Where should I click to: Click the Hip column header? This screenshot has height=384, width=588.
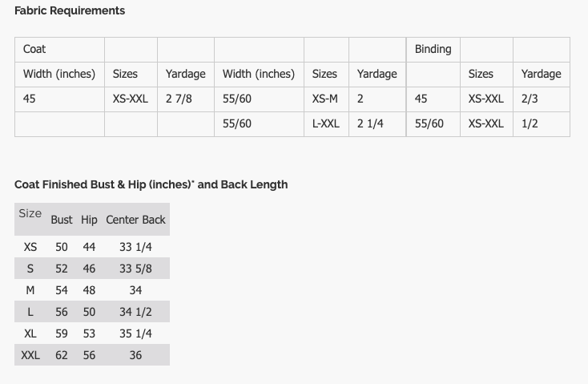pos(89,220)
